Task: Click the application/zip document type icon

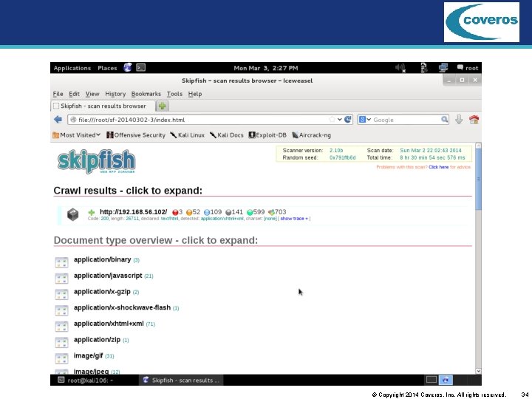Action: [61, 342]
